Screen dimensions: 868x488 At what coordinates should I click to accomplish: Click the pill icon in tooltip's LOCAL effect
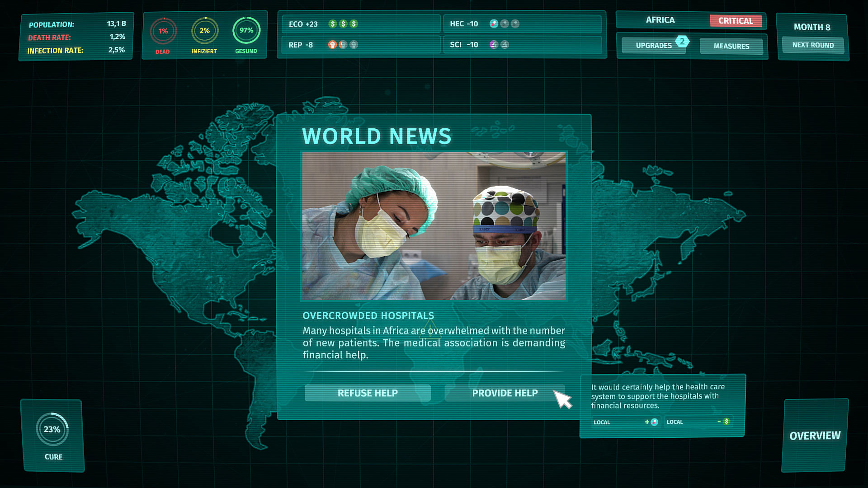[654, 422]
